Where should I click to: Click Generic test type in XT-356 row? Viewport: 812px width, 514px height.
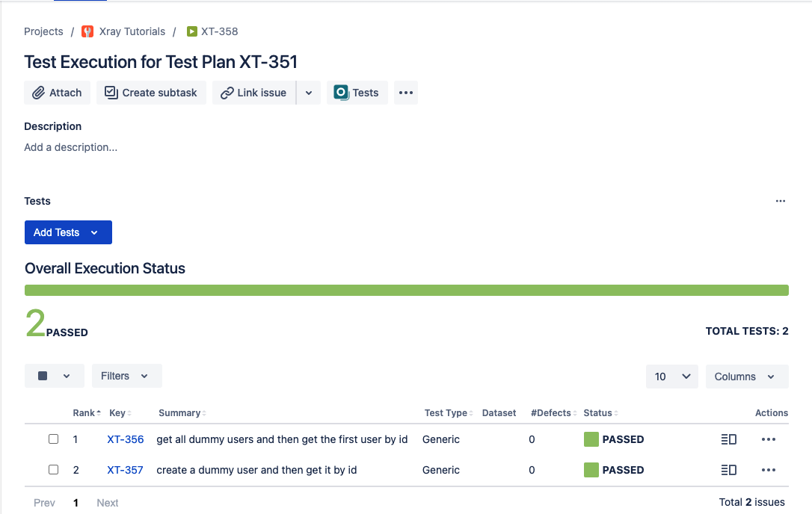441,439
